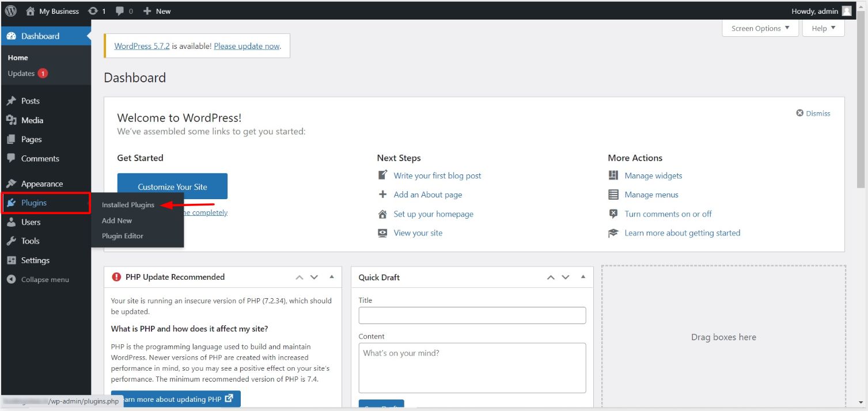Open the admin avatar in top right
The image size is (868, 411).
point(846,11)
